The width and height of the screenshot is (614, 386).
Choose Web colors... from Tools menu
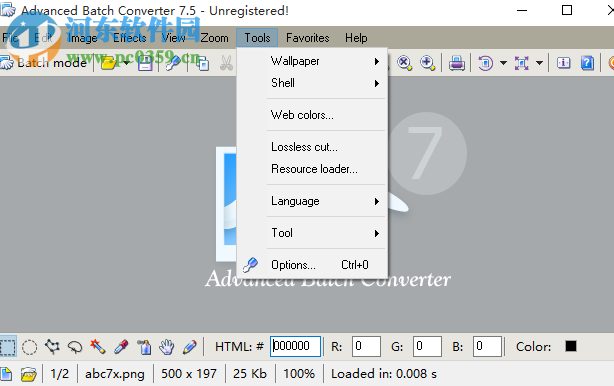pos(312,115)
